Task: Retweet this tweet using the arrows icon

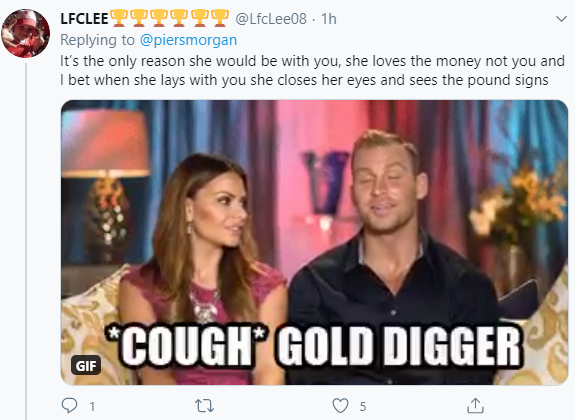Action: pos(204,406)
